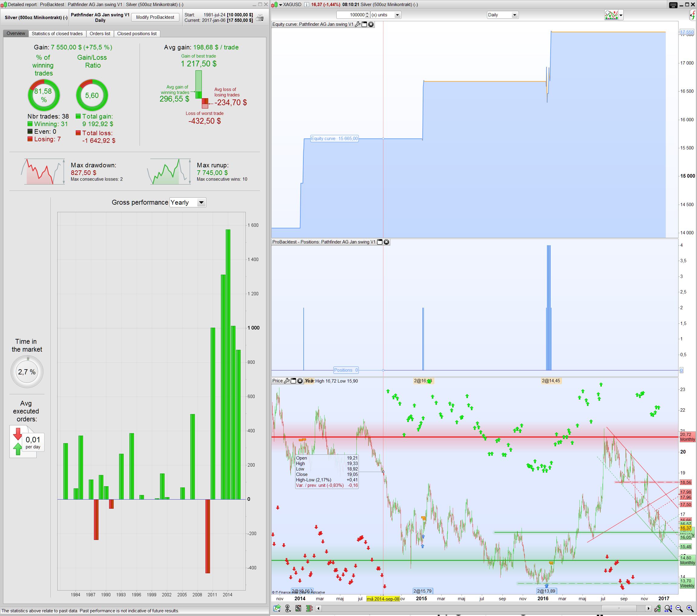Toggle the trading side panel arrows

692,15
